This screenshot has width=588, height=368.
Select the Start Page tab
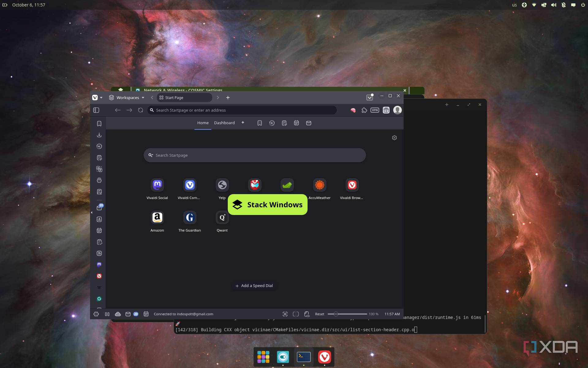(x=185, y=98)
